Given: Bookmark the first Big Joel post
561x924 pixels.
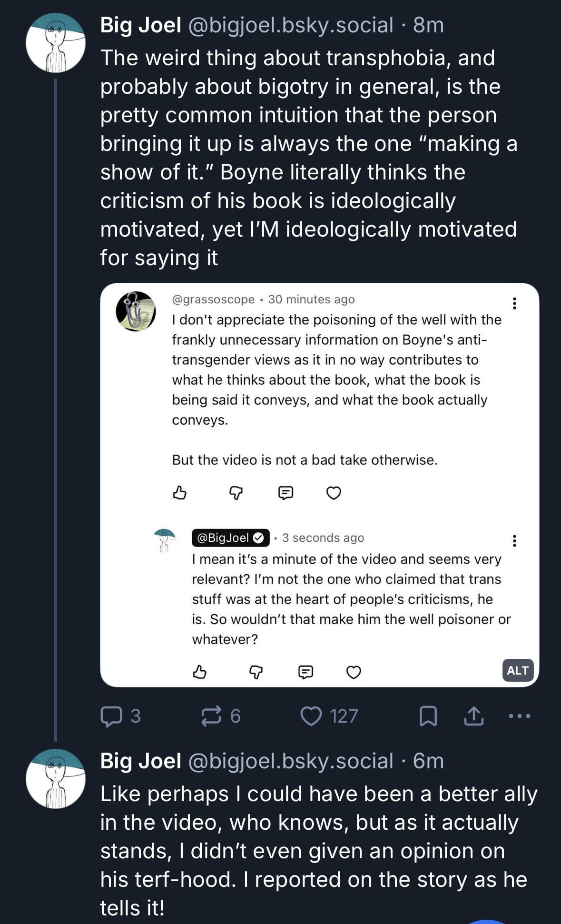Looking at the screenshot, I should click(428, 716).
